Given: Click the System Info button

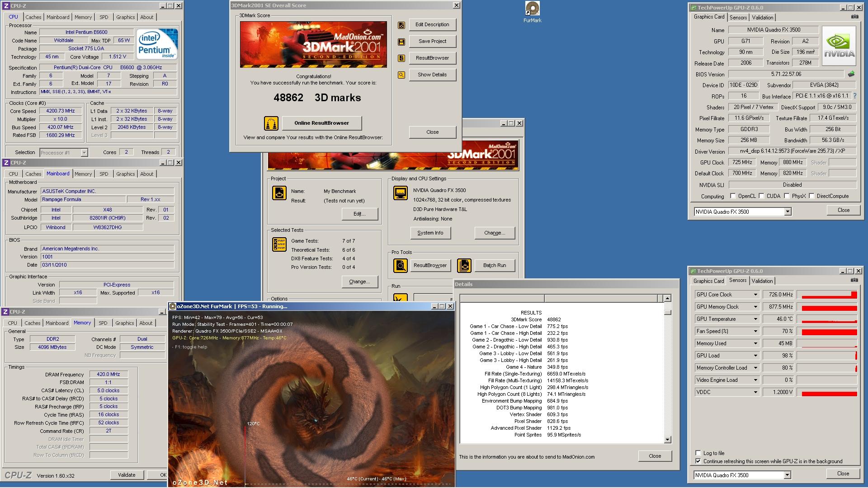Looking at the screenshot, I should [x=430, y=233].
